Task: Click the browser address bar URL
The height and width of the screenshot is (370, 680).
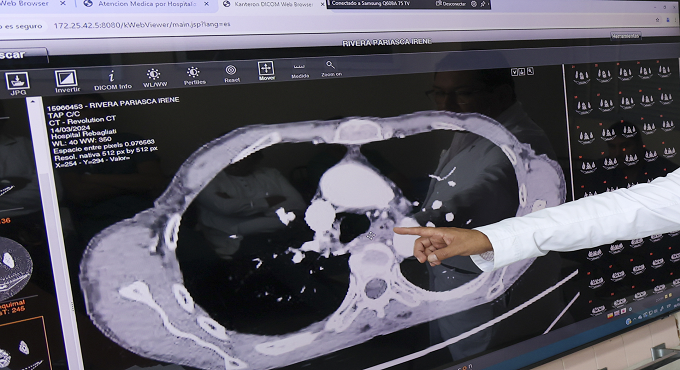Action: click(x=142, y=25)
